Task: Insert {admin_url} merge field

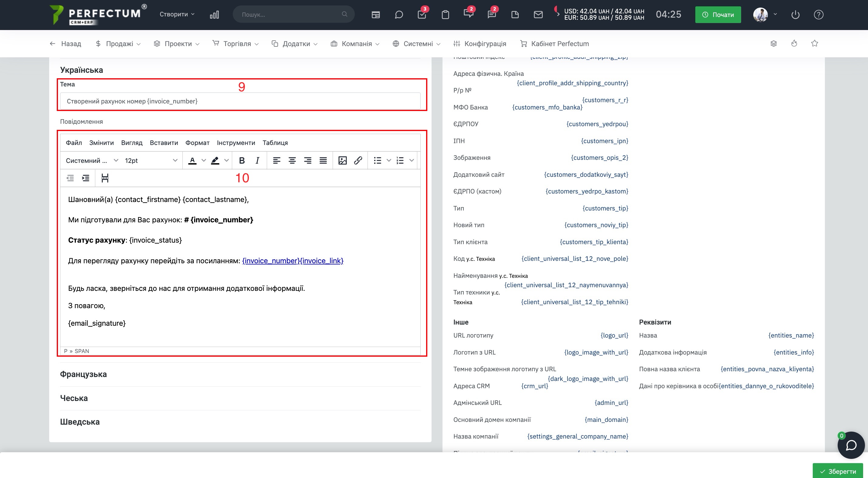Action: tap(611, 402)
